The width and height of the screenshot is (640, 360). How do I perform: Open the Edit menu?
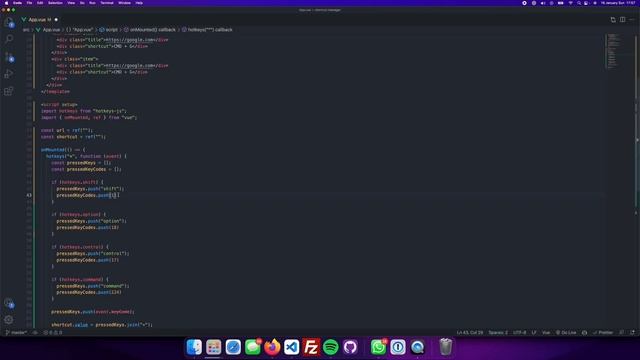coord(40,3)
